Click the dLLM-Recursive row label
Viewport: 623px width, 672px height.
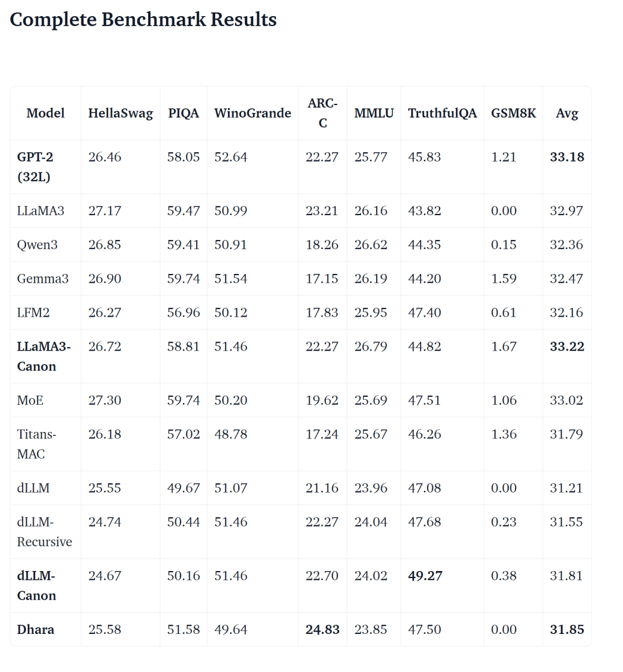pyautogui.click(x=44, y=532)
